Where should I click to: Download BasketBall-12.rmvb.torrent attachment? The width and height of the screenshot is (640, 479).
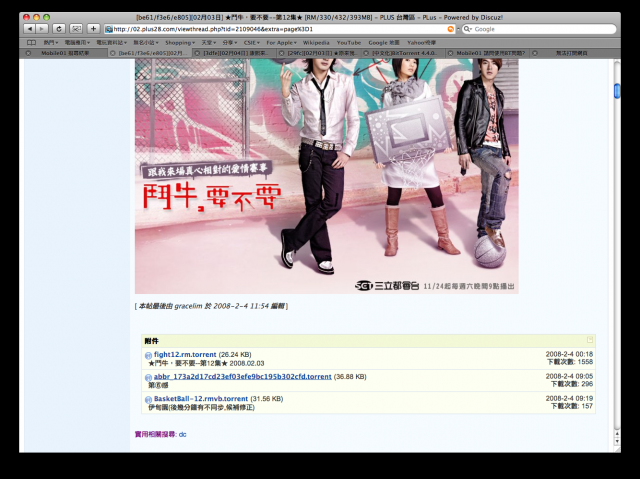[201, 398]
